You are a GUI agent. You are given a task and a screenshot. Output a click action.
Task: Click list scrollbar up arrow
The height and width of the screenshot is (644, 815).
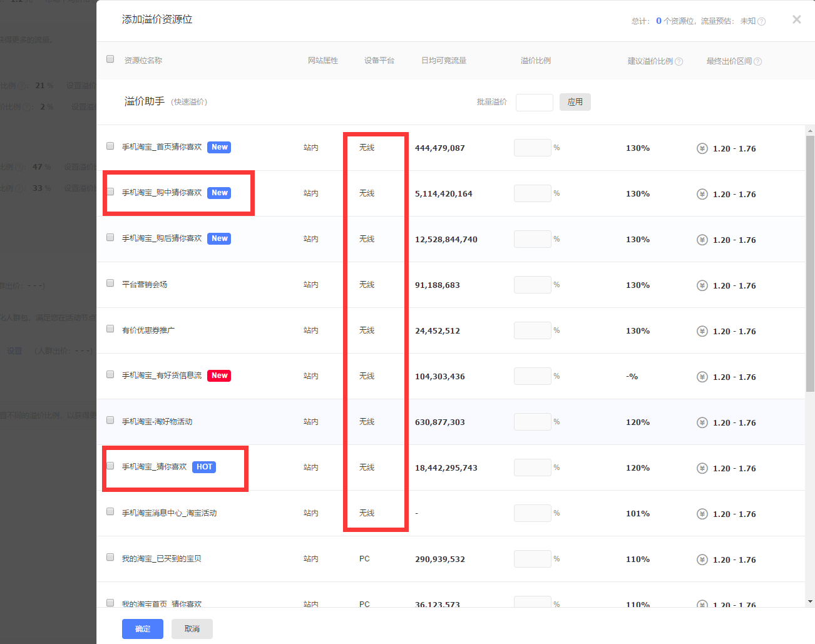(x=810, y=131)
